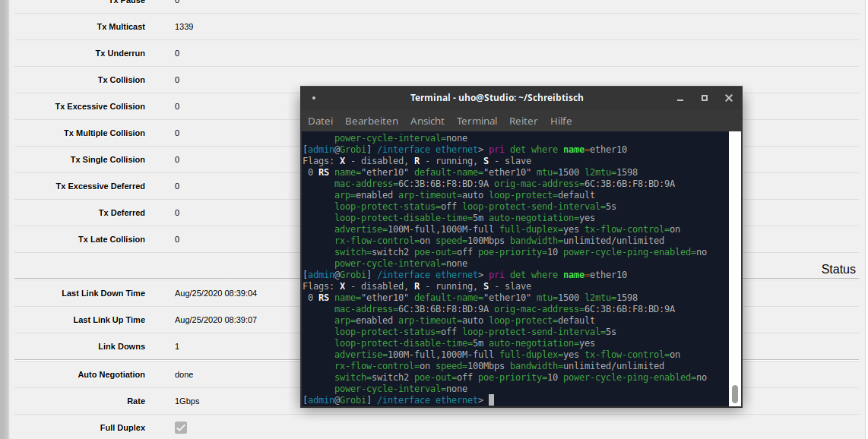This screenshot has width=868, height=439.
Task: Click the Tx Excessive Deferred label
Action: 100,186
